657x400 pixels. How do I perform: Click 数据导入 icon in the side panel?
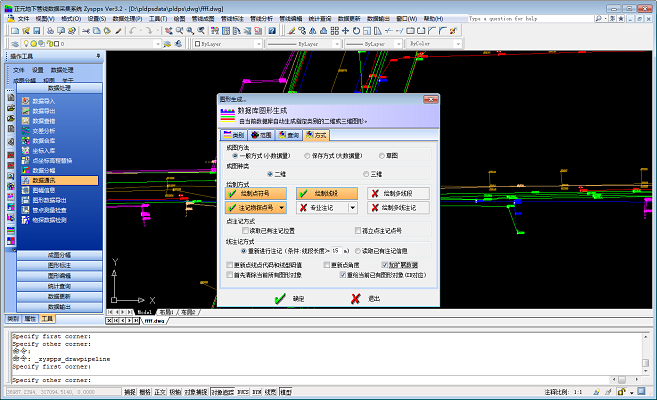coord(25,101)
